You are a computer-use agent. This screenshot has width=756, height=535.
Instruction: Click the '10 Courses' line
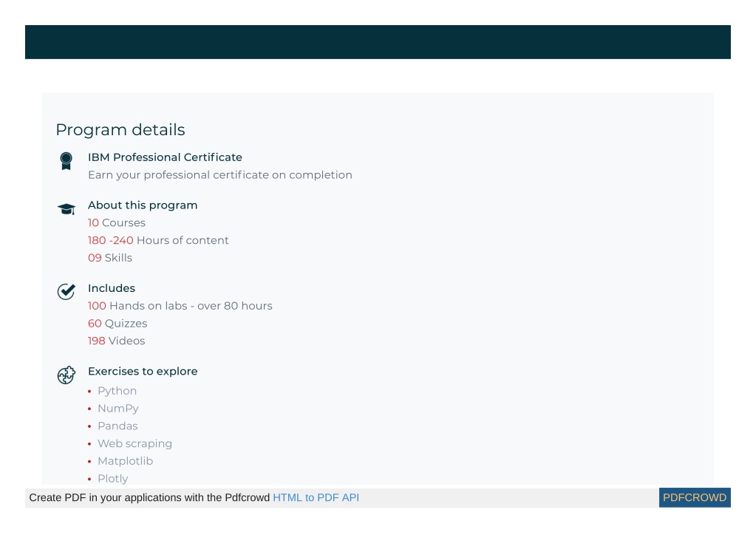[x=117, y=222]
